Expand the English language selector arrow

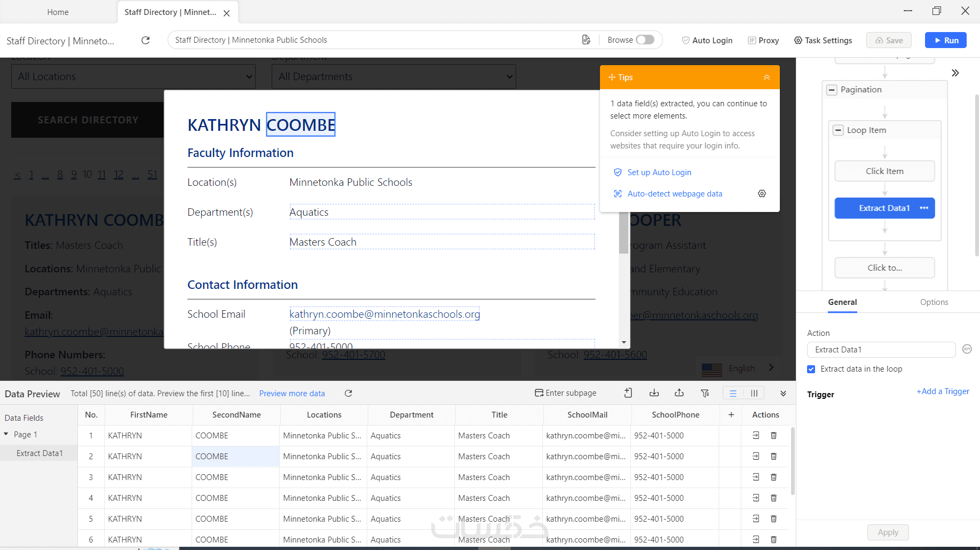(x=771, y=367)
